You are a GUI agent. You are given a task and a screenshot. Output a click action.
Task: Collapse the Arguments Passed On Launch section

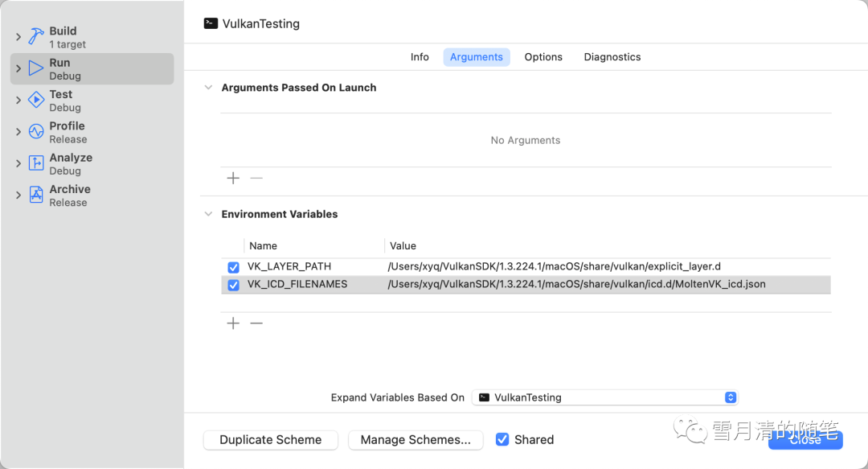click(x=208, y=88)
